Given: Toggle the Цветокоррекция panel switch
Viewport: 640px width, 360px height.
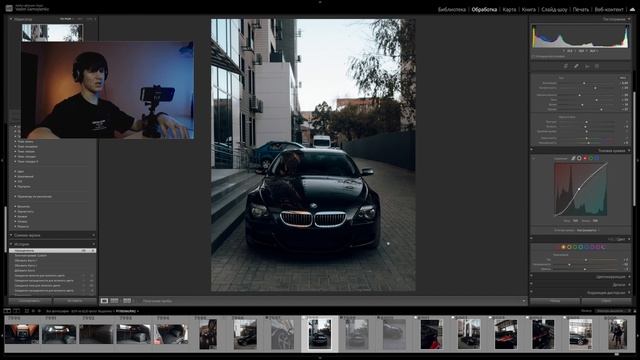Looking at the screenshot, I should (x=531, y=276).
